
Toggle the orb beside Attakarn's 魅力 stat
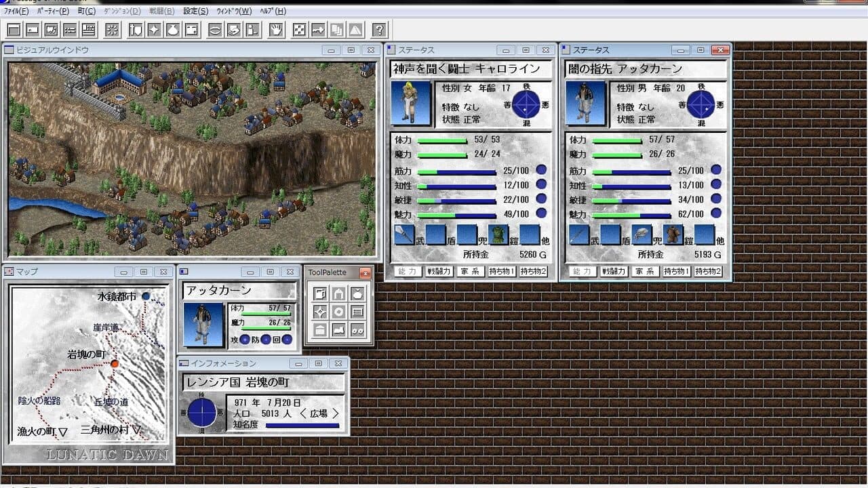click(x=716, y=213)
